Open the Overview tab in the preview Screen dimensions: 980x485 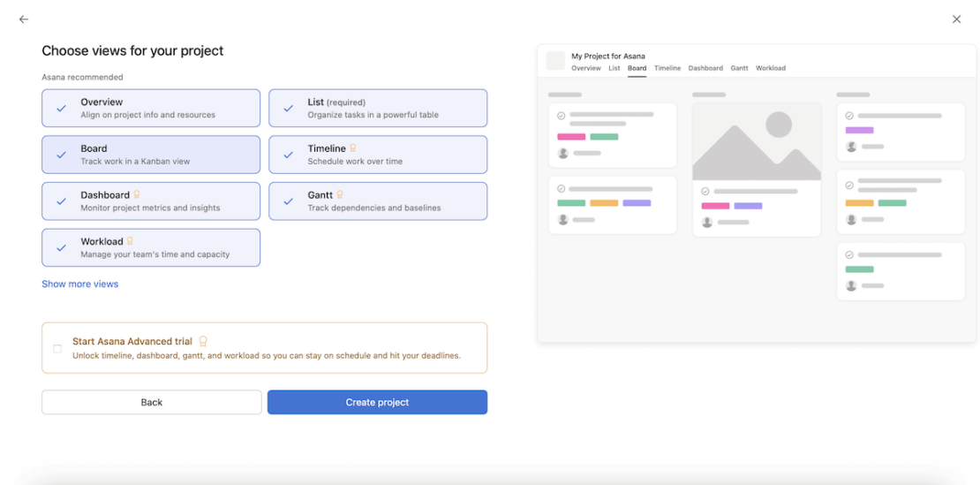click(x=586, y=68)
